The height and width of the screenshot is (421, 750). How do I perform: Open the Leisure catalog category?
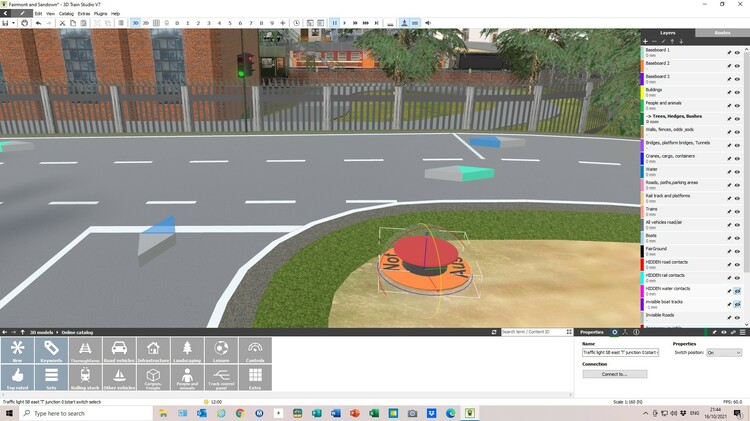click(221, 350)
